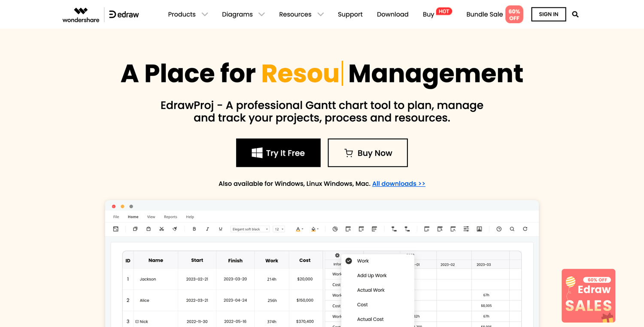644x327 pixels.
Task: Click the window icon with arrow cursor
Action: [453, 229]
